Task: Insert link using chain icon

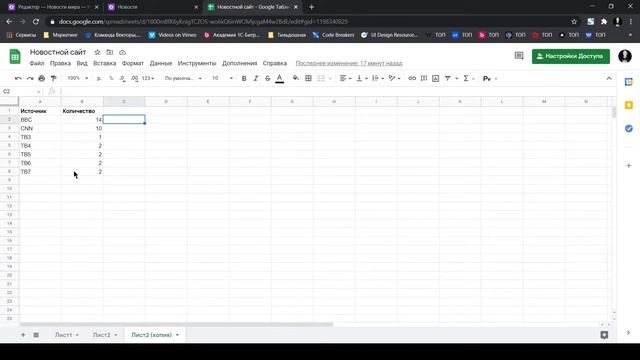Action: (x=412, y=78)
